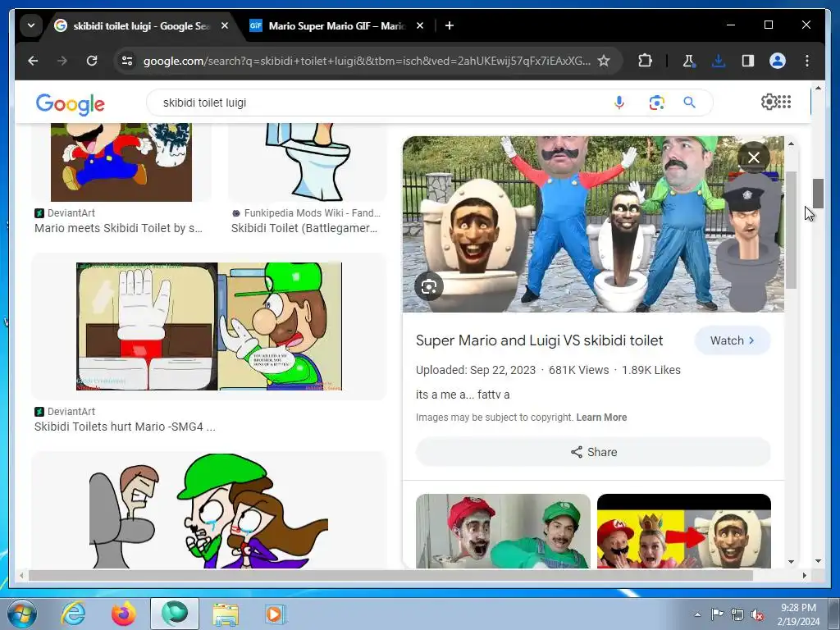840x630 pixels.
Task: Open the Downloads icon in toolbar
Action: point(719,61)
